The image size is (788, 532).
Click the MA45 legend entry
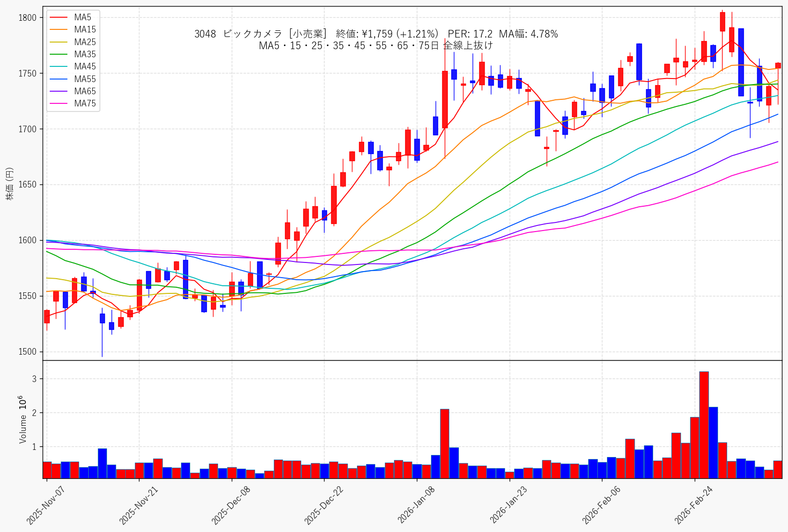(73, 66)
